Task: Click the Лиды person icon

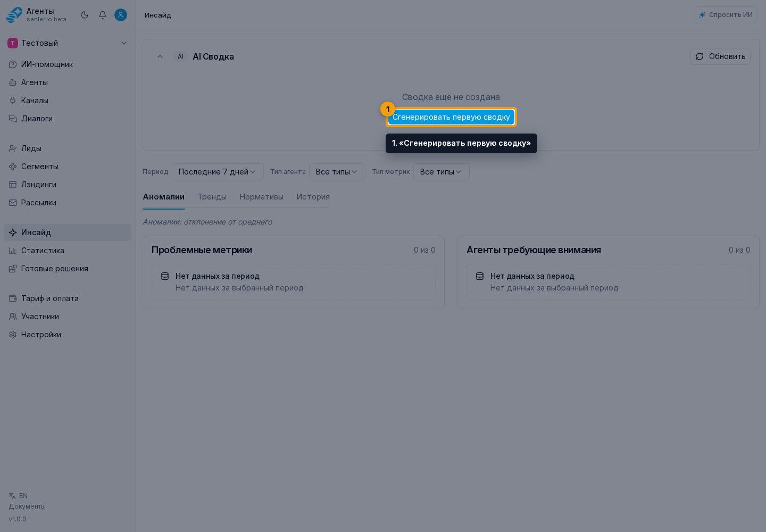Action: pos(13,148)
